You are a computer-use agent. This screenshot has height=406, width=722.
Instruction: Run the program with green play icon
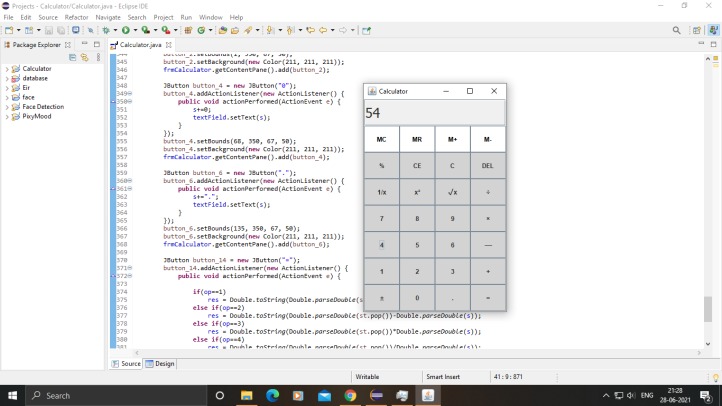pyautogui.click(x=125, y=30)
